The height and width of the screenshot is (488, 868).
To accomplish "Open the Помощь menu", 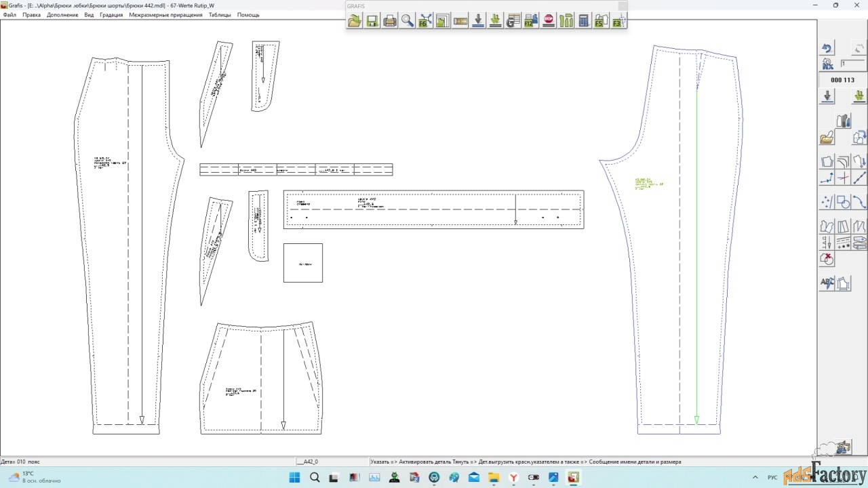I will 248,15.
